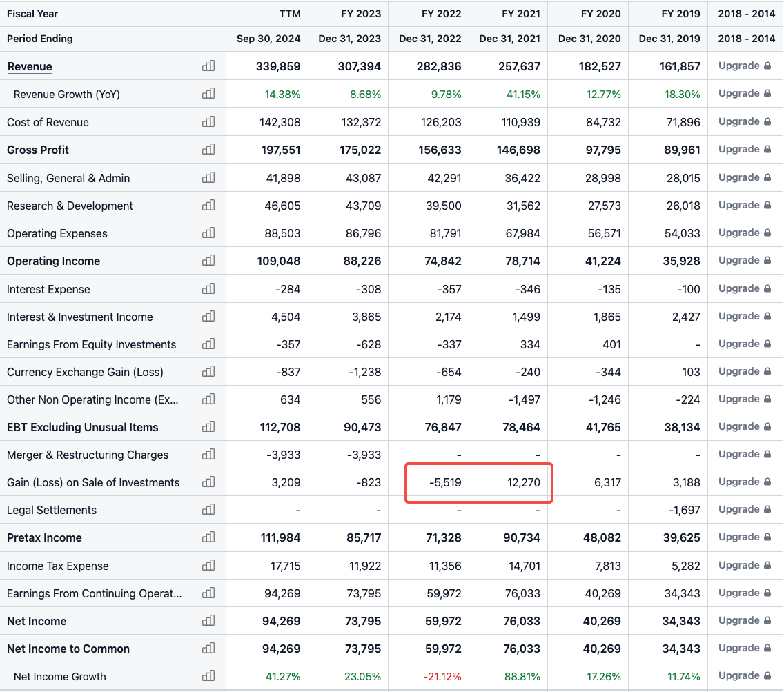Select the FY 2023 column header

coord(360,14)
